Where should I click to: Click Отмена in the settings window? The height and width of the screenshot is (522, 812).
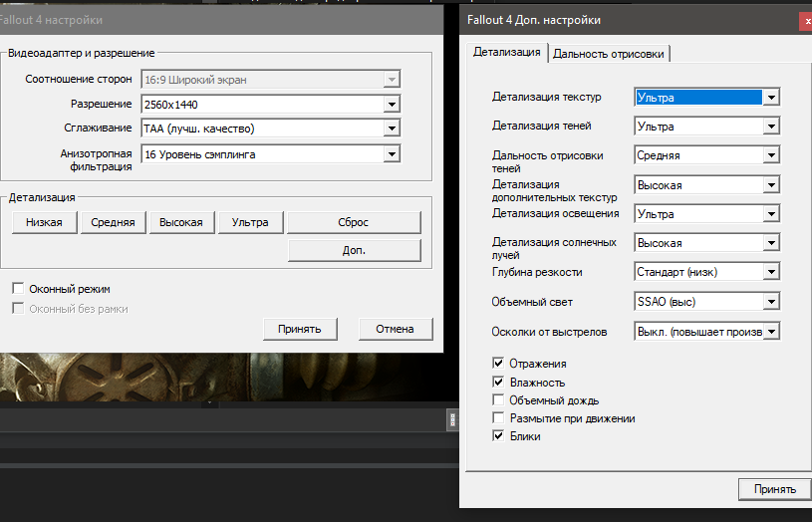[x=395, y=330]
